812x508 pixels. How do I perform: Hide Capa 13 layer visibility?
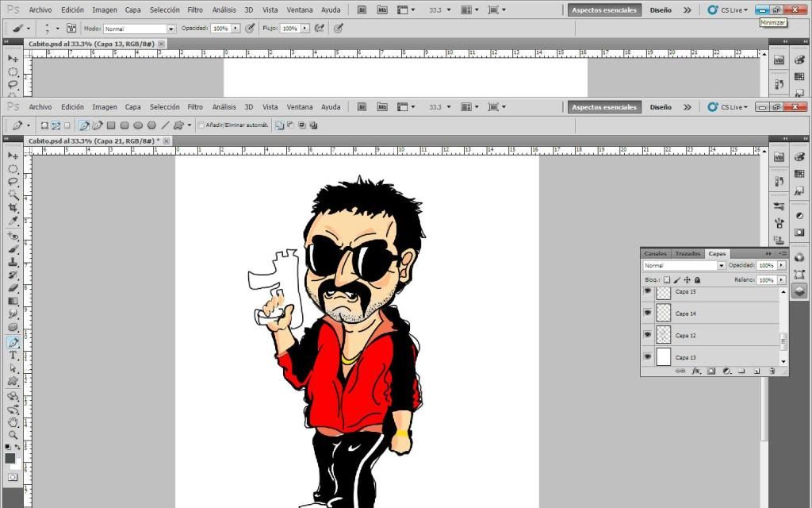647,357
